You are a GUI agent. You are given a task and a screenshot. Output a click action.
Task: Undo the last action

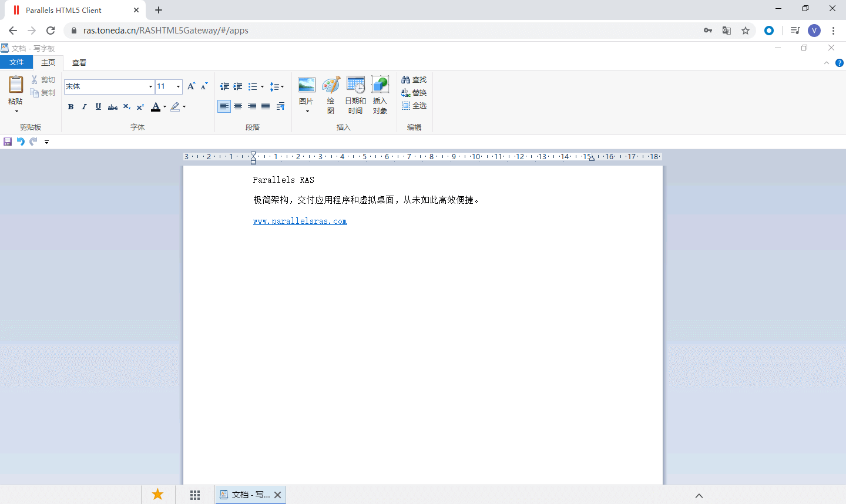click(x=21, y=142)
